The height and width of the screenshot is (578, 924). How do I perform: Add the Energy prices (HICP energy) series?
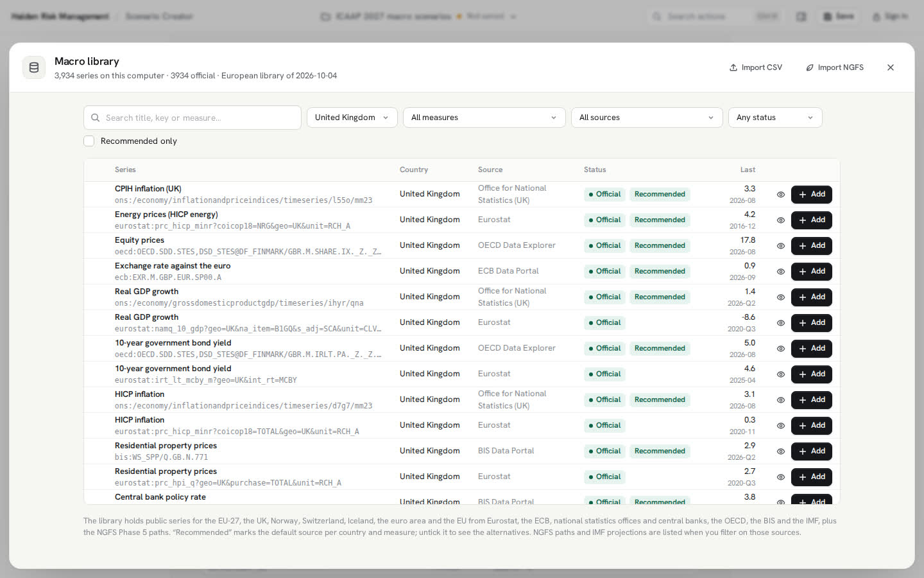pos(812,220)
